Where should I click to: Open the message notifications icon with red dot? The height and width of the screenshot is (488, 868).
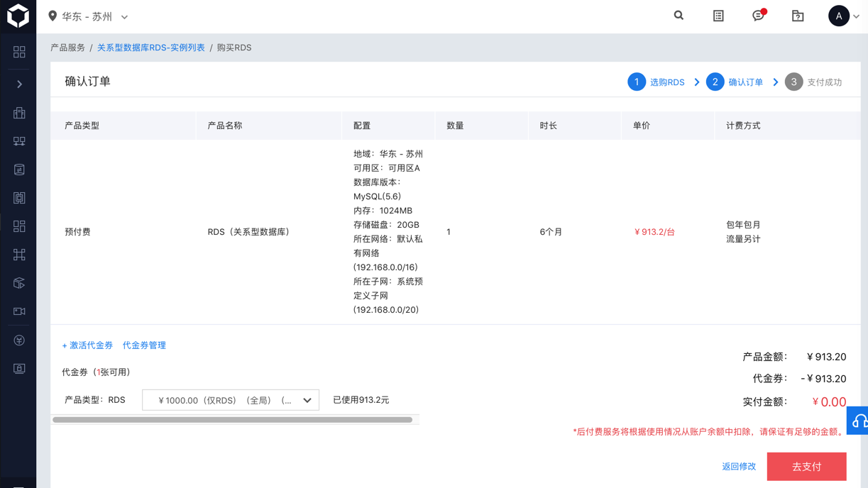(759, 16)
